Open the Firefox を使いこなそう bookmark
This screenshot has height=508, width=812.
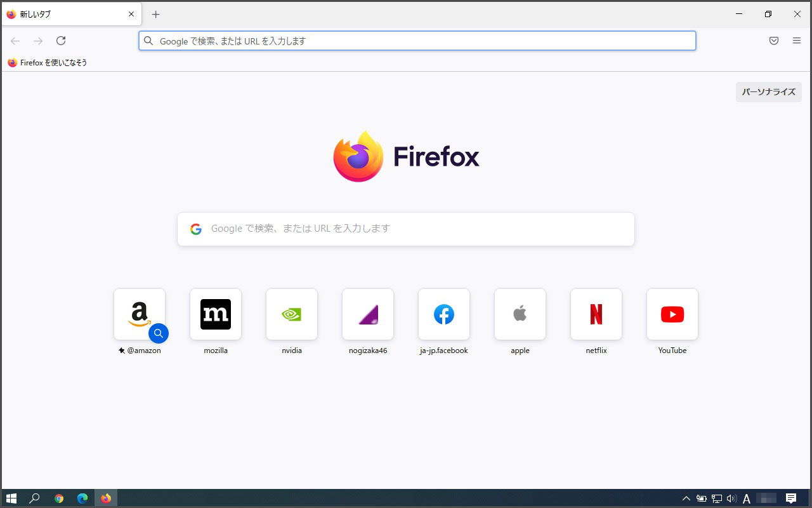click(48, 63)
